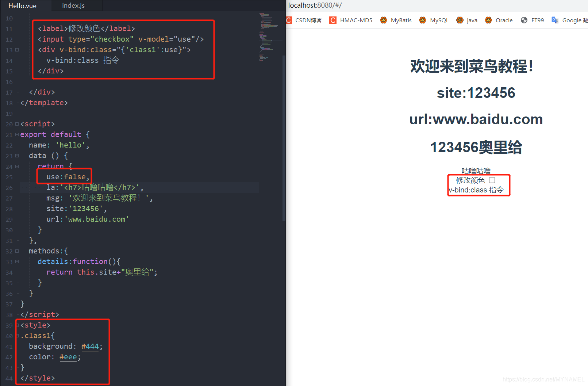588x386 pixels.
Task: Switch to the Hello.vue editor tab
Action: (22, 5)
